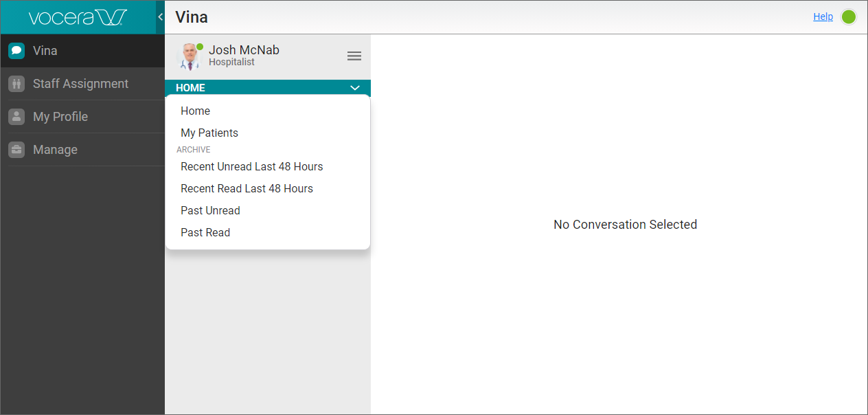Collapse the left sidebar with the arrow
Screen dimensions: 868x415
click(x=160, y=17)
